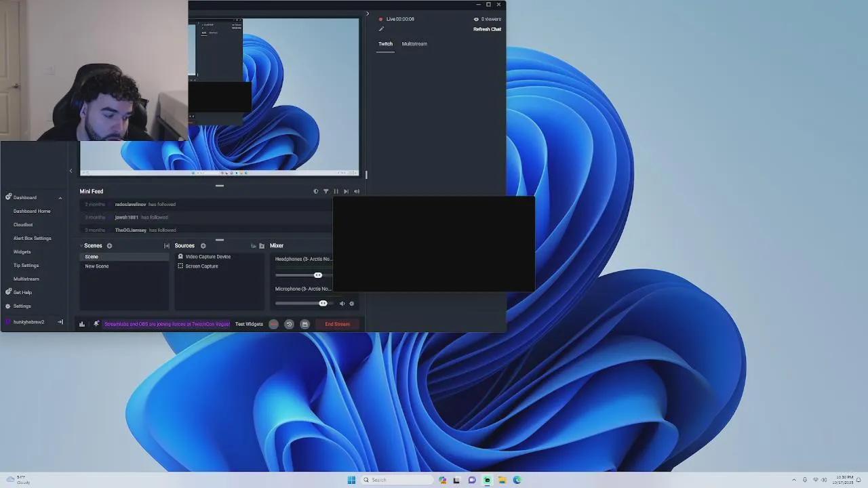
Task: Mute the Microphone in mixer
Action: (x=342, y=304)
